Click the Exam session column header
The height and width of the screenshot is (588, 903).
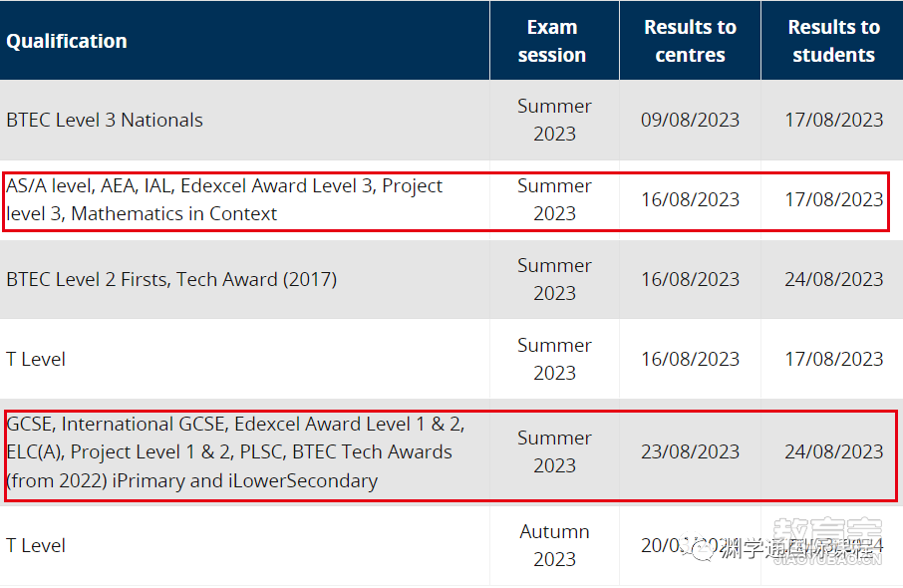click(552, 41)
